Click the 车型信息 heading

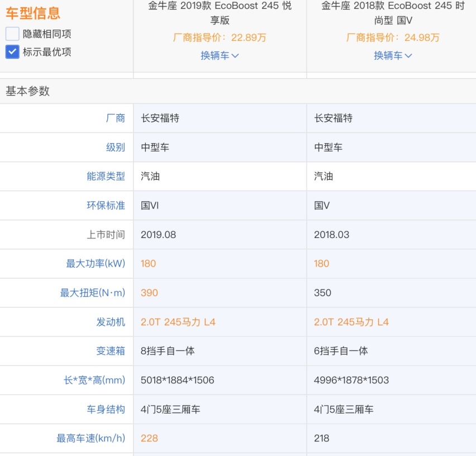[33, 13]
